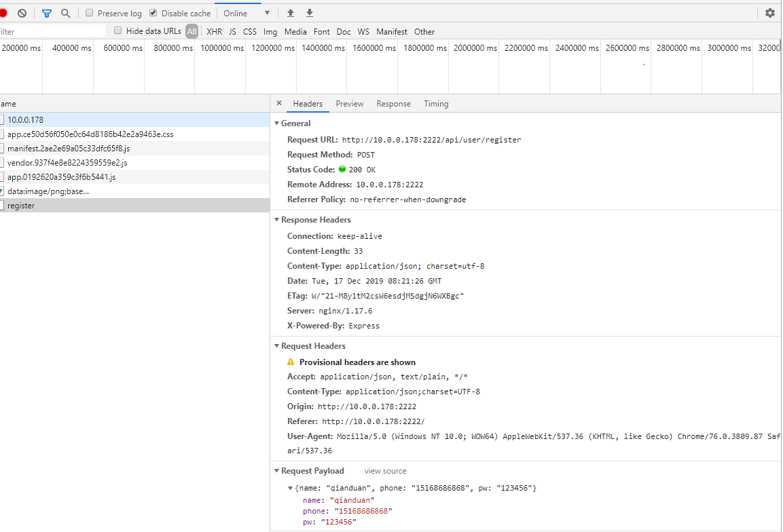Click Provisional headers are shown warning
The height and width of the screenshot is (532, 783).
[x=357, y=362]
